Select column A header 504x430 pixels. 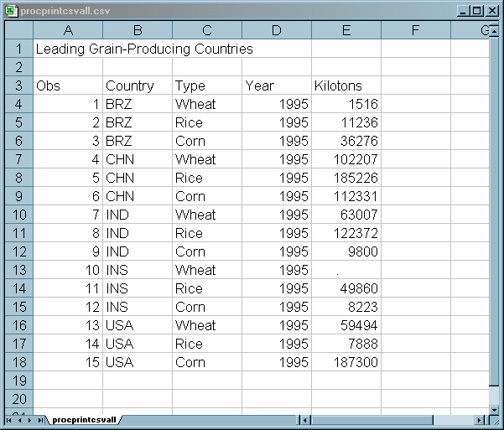point(68,30)
